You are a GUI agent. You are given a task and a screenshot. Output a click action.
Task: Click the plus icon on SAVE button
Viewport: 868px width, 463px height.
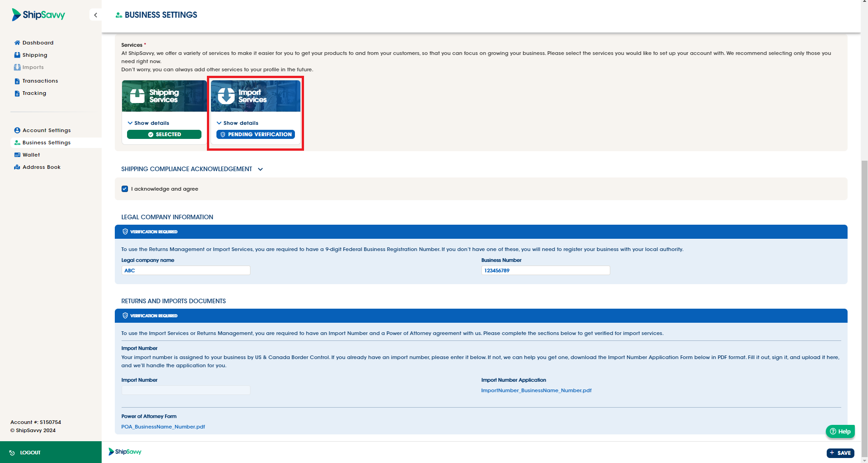[832, 453]
